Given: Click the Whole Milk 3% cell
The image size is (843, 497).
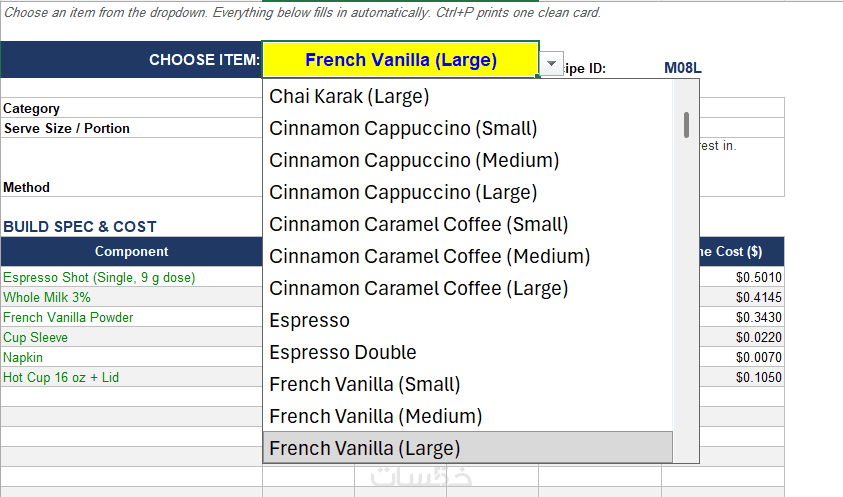Looking at the screenshot, I should click(131, 297).
